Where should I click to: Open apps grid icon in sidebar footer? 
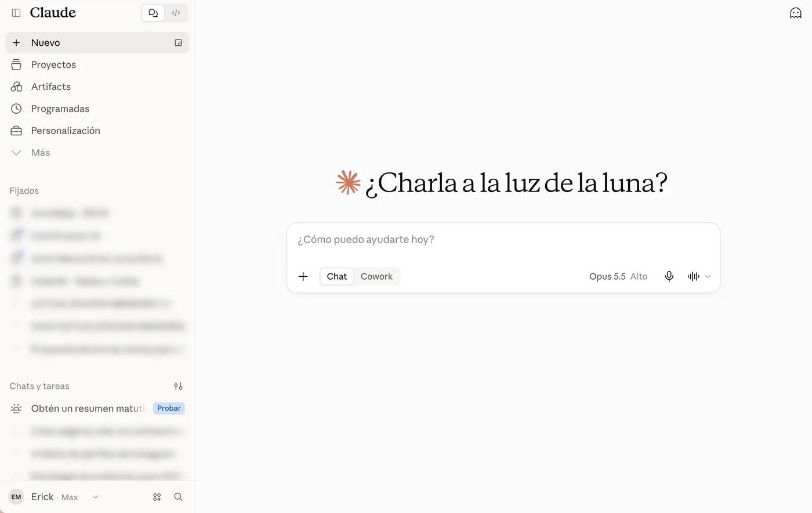pos(157,497)
